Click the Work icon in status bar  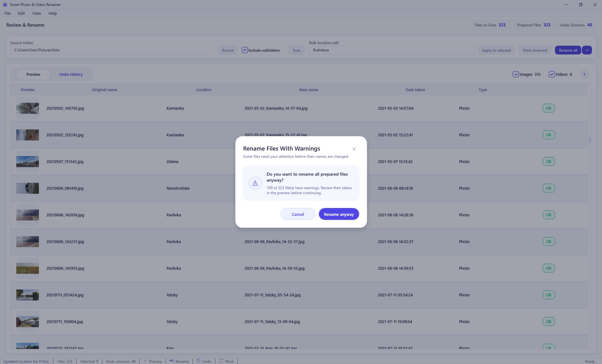tap(221, 361)
